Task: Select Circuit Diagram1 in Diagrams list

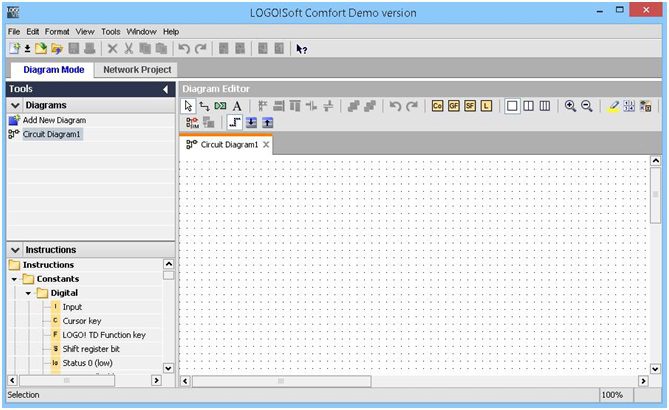Action: click(x=52, y=134)
